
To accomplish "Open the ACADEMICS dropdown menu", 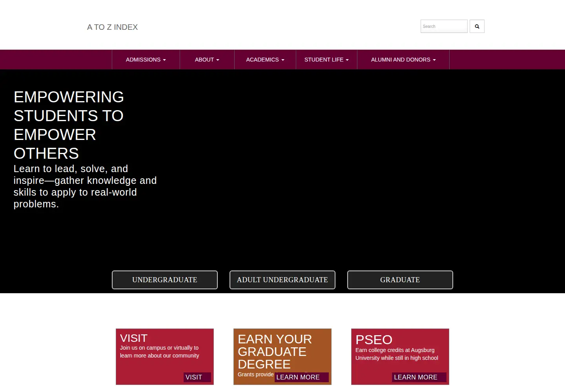I will pos(265,60).
